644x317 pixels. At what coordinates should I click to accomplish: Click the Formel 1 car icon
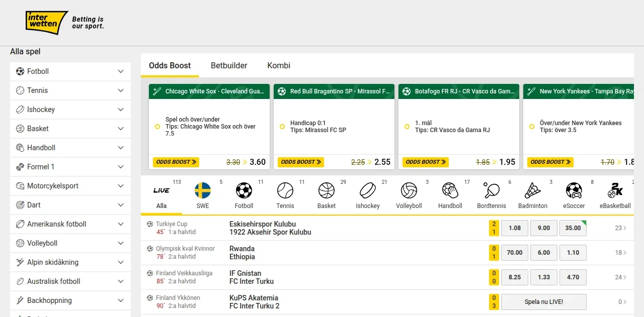click(x=20, y=167)
